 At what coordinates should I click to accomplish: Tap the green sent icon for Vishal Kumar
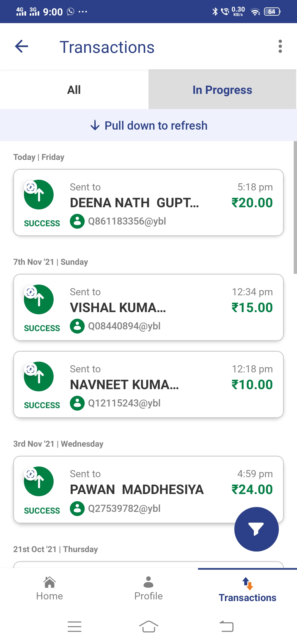click(x=39, y=299)
